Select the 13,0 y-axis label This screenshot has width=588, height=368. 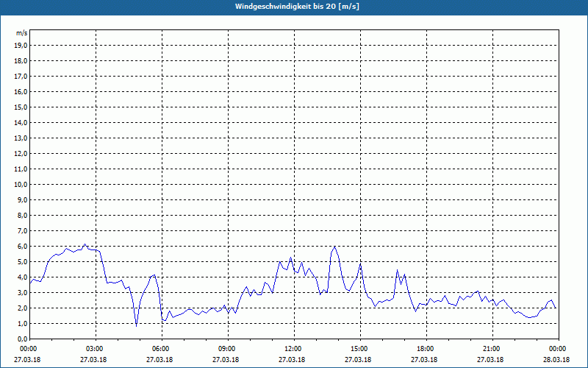21,138
